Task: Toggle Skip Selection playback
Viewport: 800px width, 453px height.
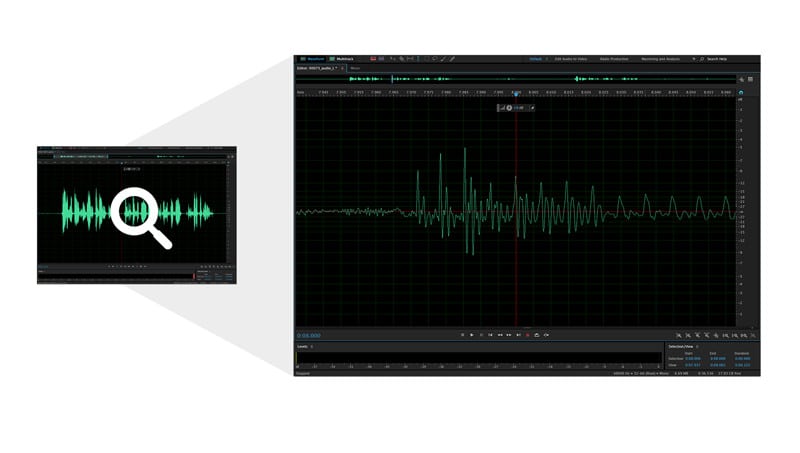Action: click(x=546, y=335)
